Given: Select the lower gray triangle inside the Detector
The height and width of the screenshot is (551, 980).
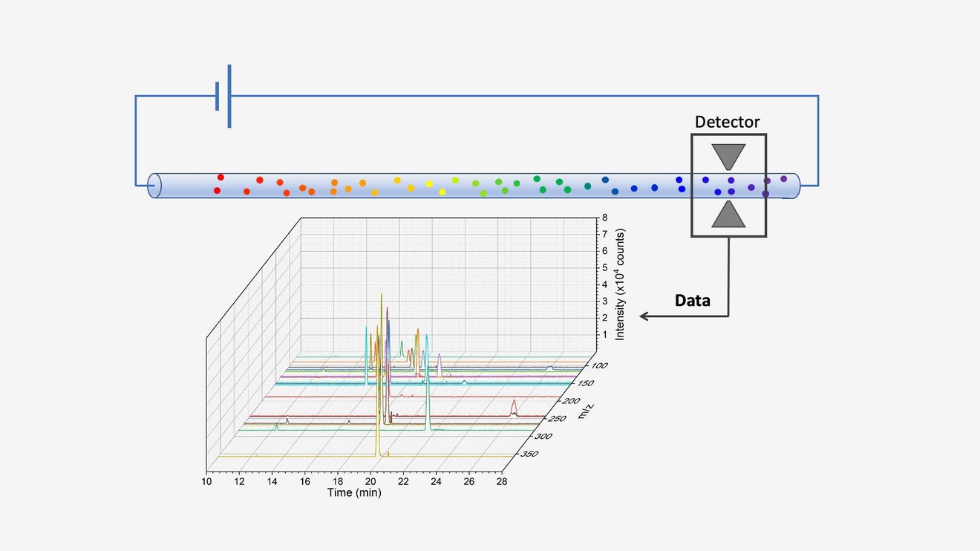Looking at the screenshot, I should [728, 215].
